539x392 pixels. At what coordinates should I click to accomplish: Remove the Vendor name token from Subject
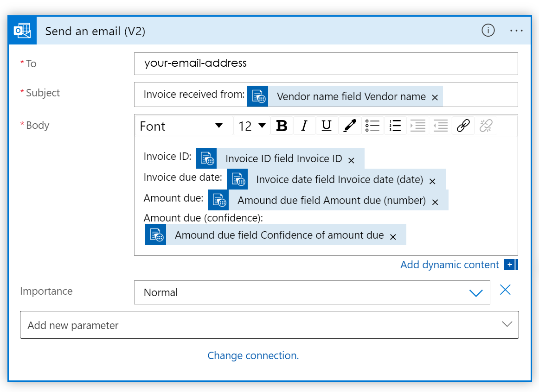pos(435,97)
